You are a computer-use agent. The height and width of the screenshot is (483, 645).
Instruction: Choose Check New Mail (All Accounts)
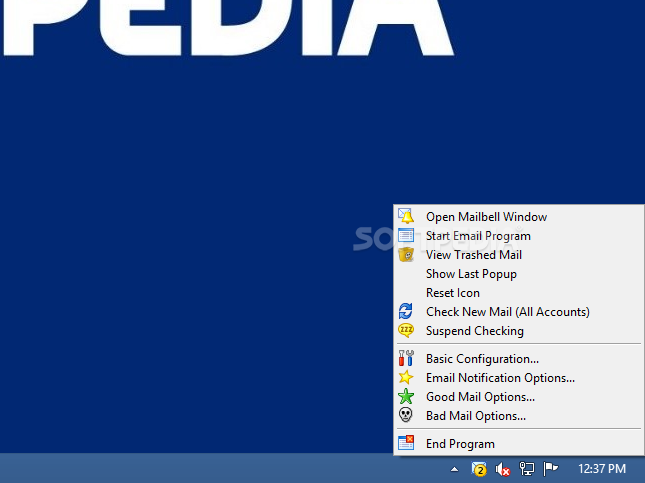pyautogui.click(x=519, y=311)
